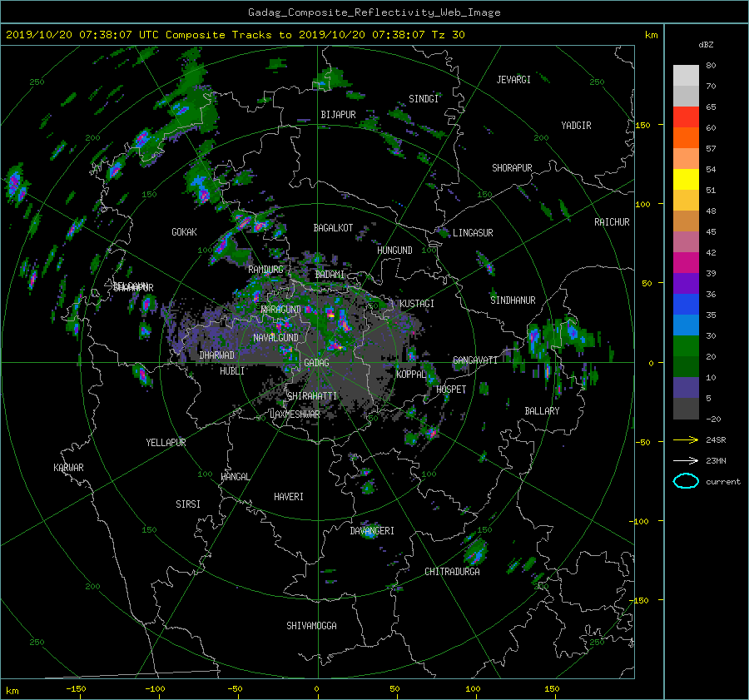Click the 150 km tick on right axis
The image size is (749, 700).
tap(643, 125)
